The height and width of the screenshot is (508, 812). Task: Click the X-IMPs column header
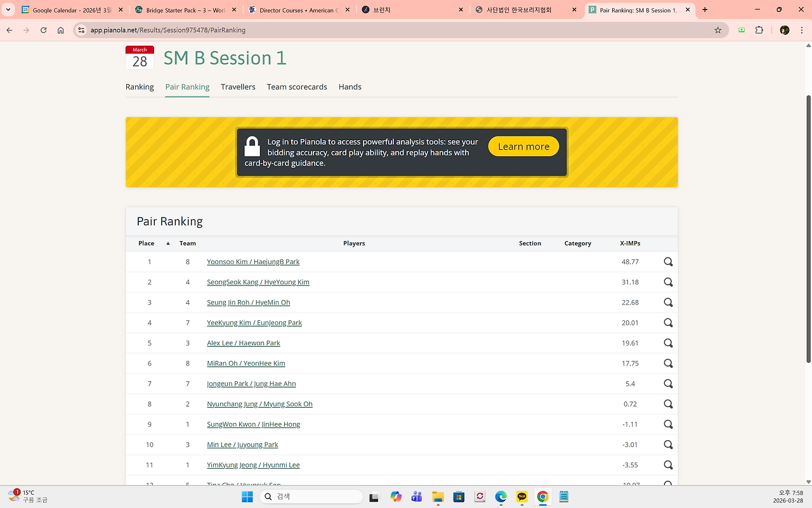coord(630,244)
